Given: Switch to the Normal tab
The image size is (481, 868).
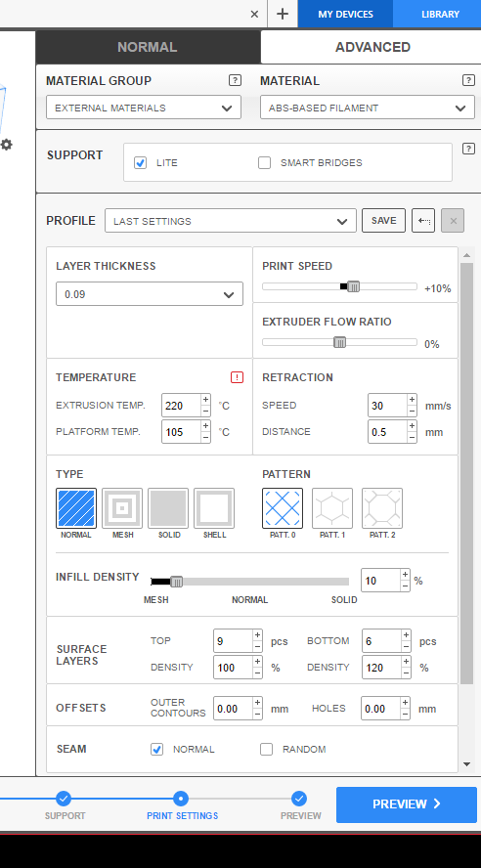Looking at the screenshot, I should point(148,47).
